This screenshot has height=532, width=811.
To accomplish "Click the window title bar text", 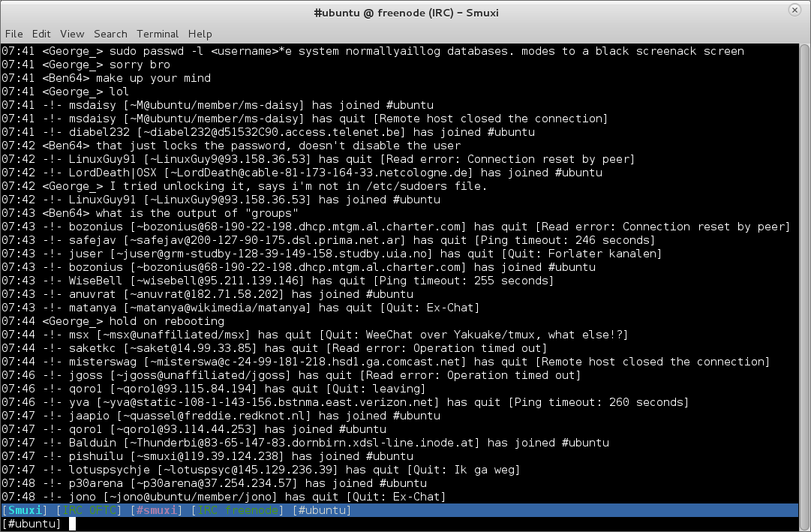I will 406,13.
